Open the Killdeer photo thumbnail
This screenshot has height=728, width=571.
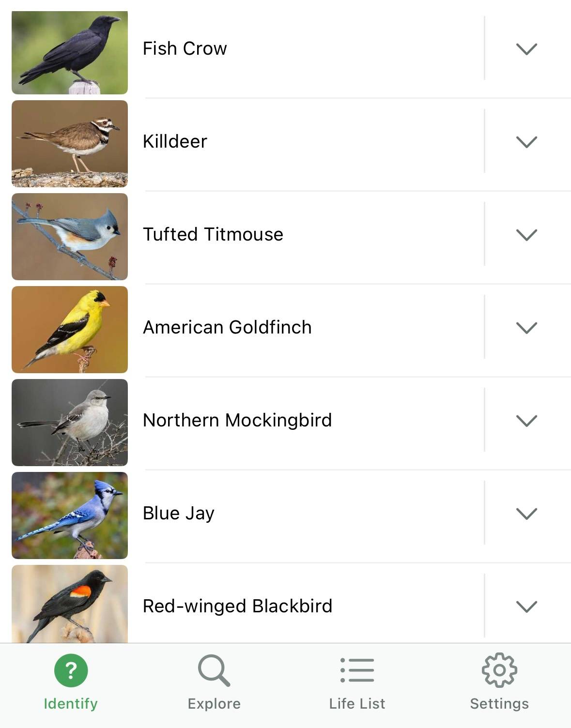tap(70, 144)
